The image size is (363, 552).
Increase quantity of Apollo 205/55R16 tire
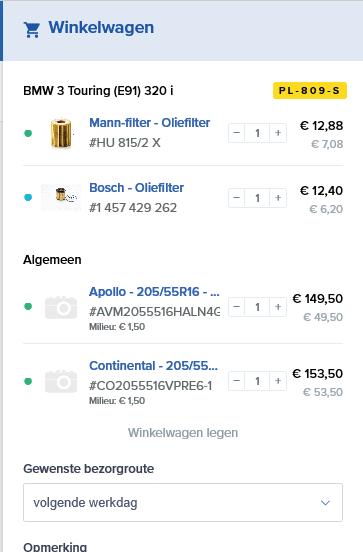(x=278, y=307)
